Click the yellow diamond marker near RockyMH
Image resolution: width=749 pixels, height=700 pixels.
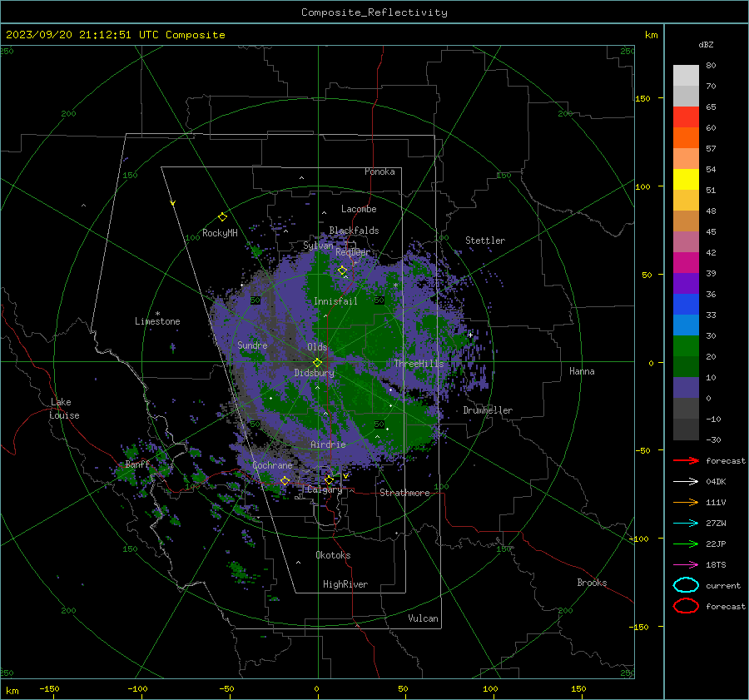click(222, 217)
